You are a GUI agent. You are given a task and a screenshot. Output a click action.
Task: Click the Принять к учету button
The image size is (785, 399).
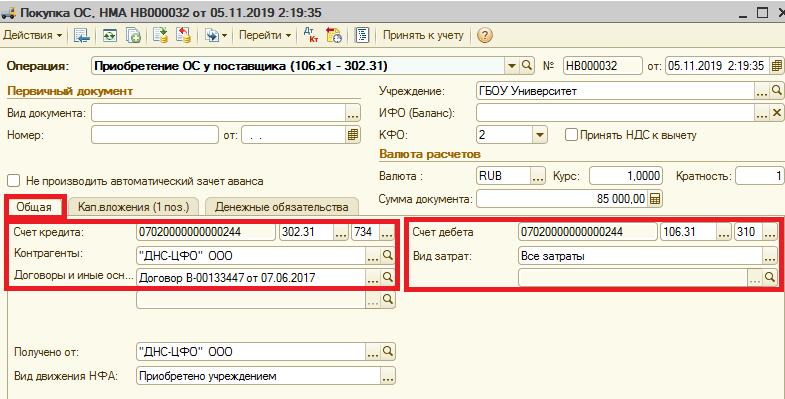click(x=423, y=36)
